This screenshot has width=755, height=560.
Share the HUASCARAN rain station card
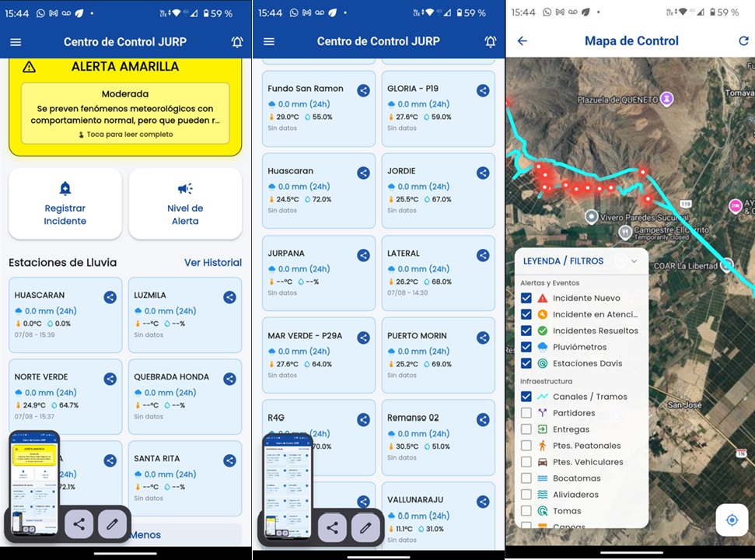coord(110,297)
